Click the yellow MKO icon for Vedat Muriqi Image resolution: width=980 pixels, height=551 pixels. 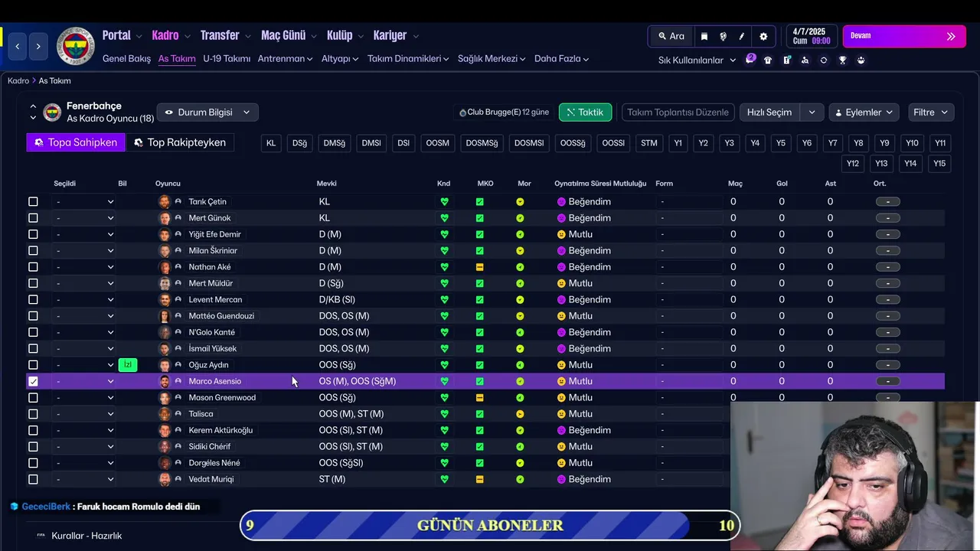pyautogui.click(x=480, y=480)
